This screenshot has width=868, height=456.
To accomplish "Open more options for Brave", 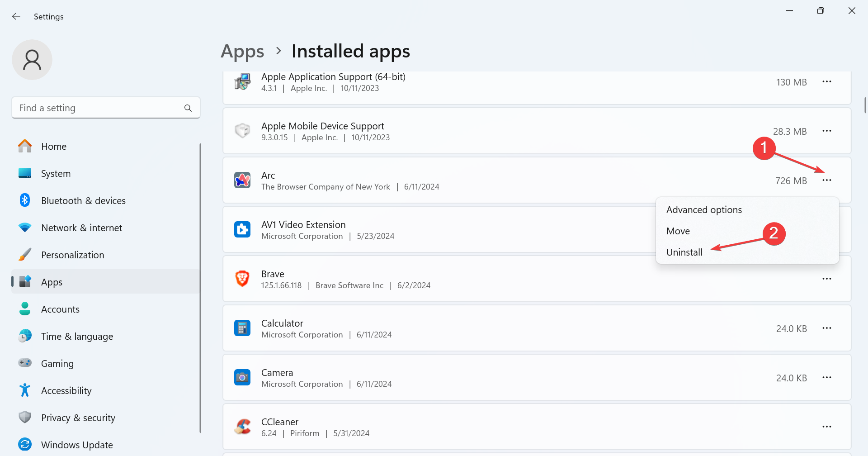I will point(827,279).
